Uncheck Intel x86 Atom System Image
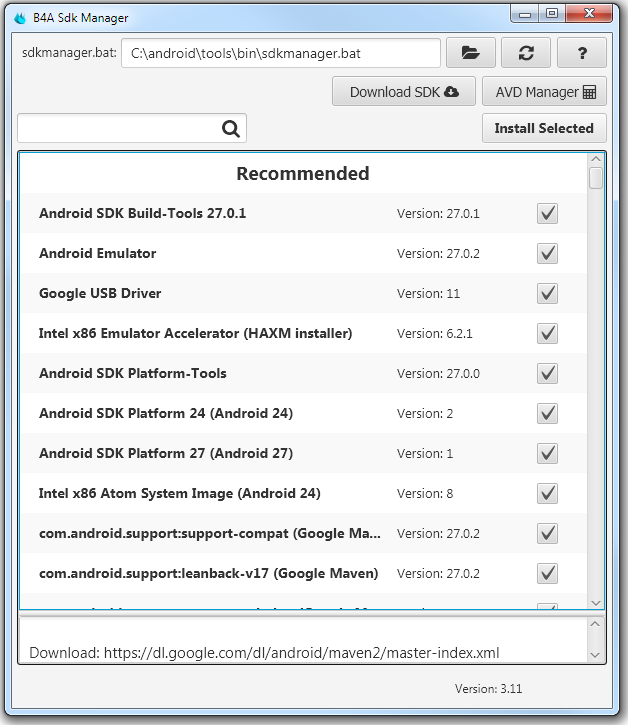This screenshot has height=725, width=628. tap(548, 493)
